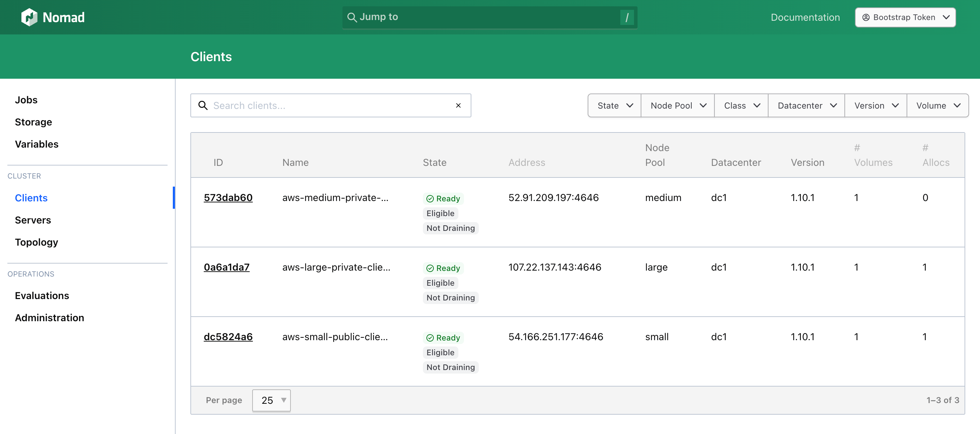Image resolution: width=980 pixels, height=434 pixels.
Task: Open the Evaluations page
Action: pos(42,296)
